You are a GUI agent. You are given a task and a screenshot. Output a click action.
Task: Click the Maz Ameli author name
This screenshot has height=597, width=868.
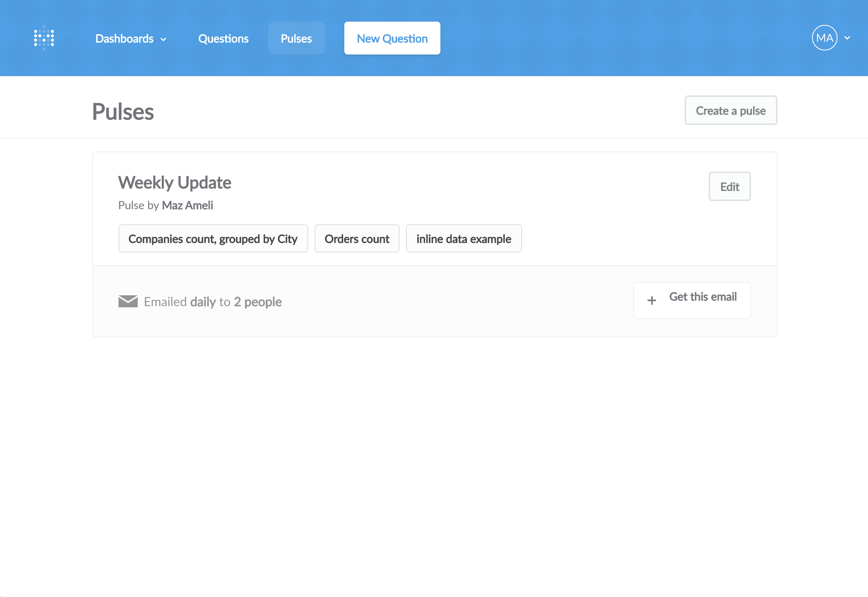[187, 205]
